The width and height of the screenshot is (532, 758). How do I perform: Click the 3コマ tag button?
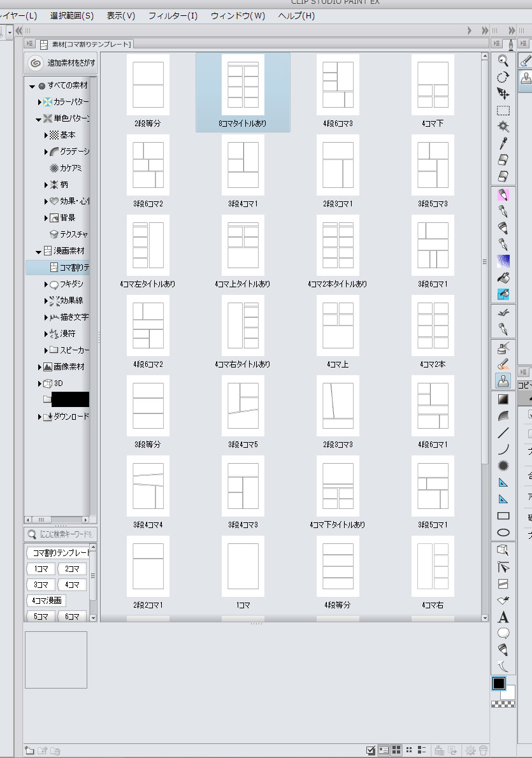click(41, 585)
